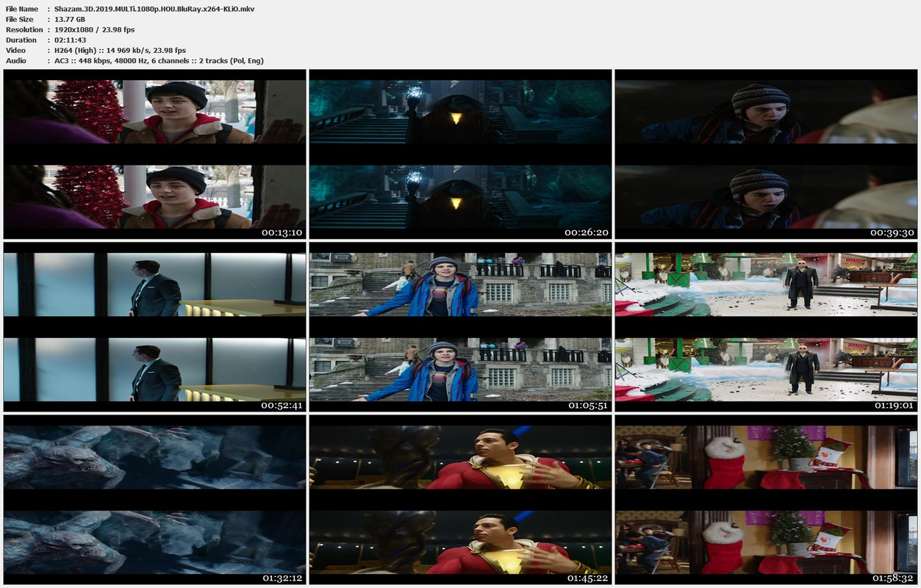Image resolution: width=921 pixels, height=588 pixels.
Task: Click the "Audio" field label
Action: (16, 60)
